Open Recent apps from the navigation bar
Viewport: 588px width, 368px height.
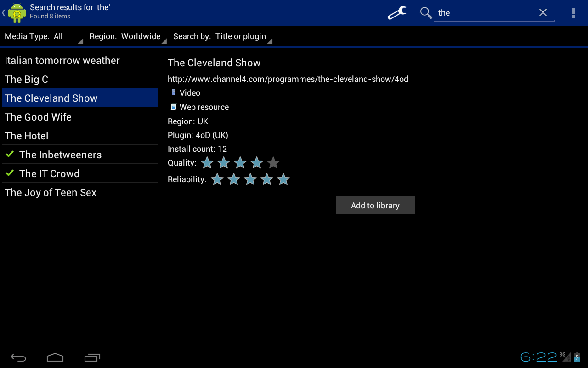pyautogui.click(x=92, y=357)
